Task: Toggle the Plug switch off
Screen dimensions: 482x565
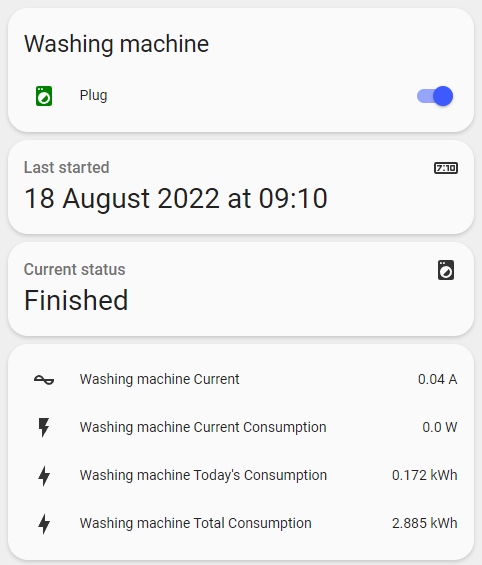Action: click(x=435, y=96)
